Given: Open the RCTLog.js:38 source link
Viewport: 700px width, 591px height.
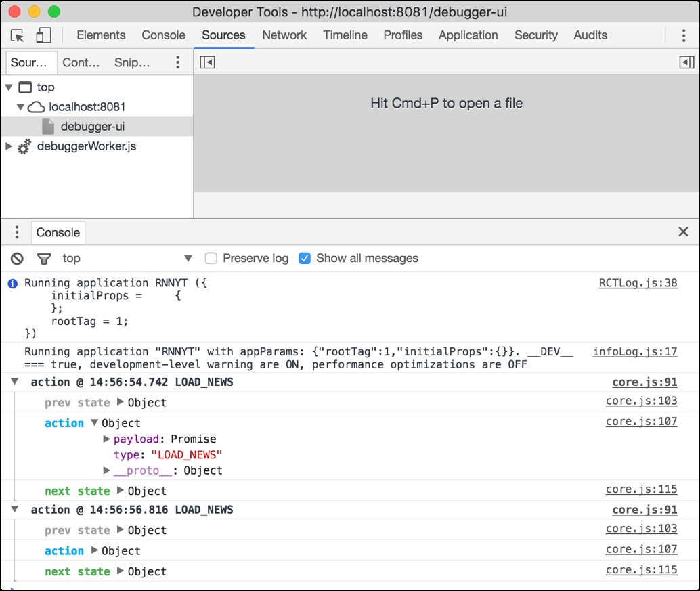Looking at the screenshot, I should click(x=638, y=283).
